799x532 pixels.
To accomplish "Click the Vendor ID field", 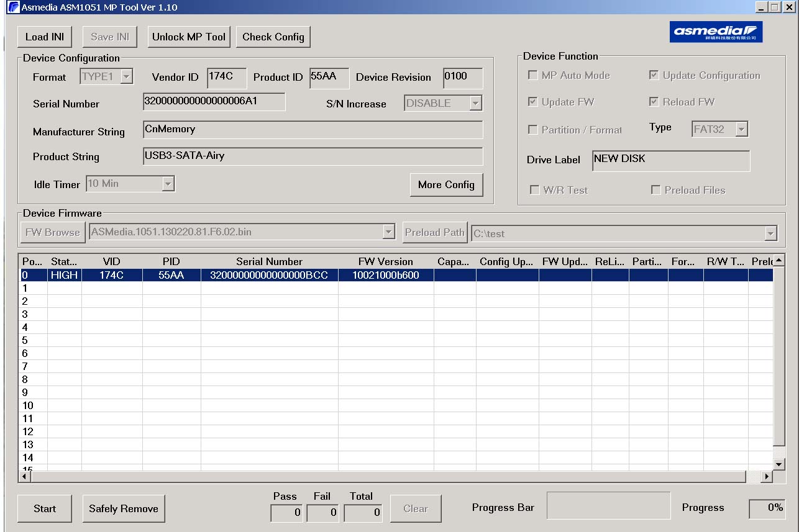I will [227, 78].
